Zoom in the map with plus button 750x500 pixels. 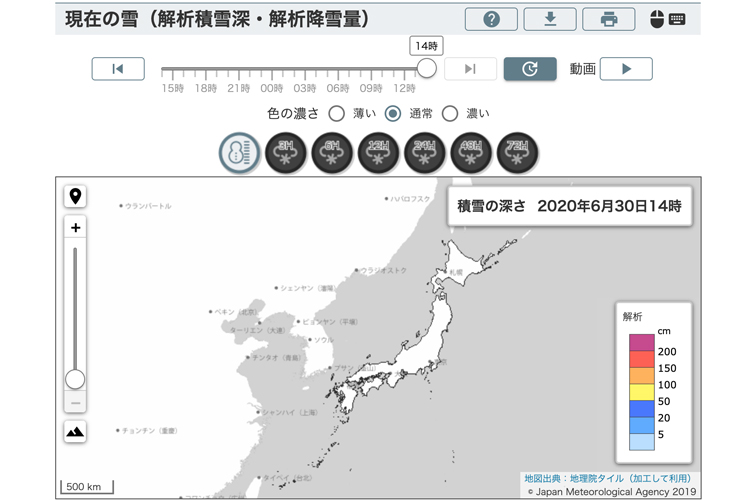pyautogui.click(x=75, y=227)
